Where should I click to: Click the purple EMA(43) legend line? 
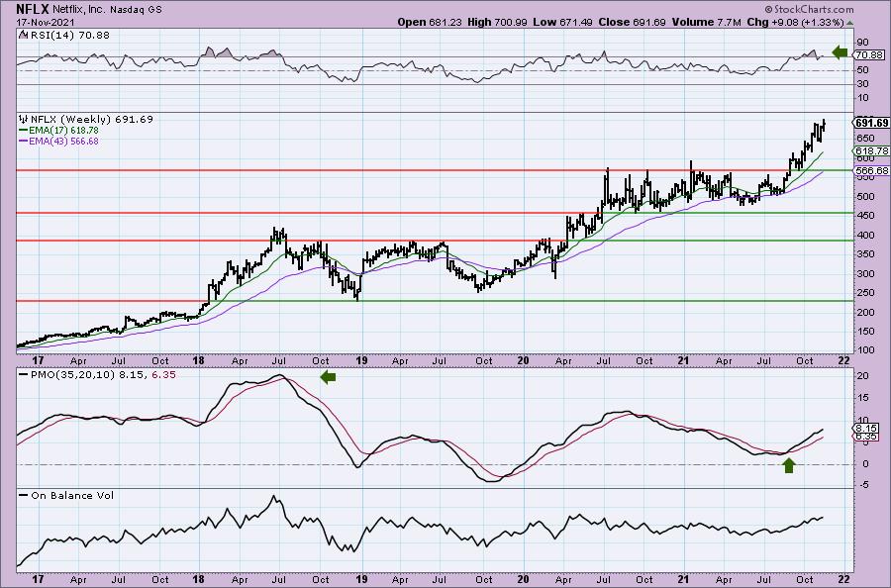tap(24, 141)
